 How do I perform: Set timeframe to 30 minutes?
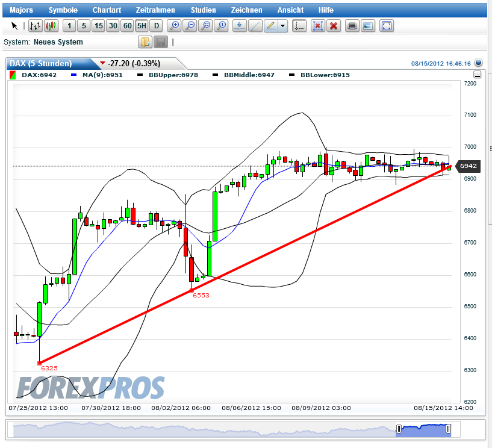(x=113, y=26)
